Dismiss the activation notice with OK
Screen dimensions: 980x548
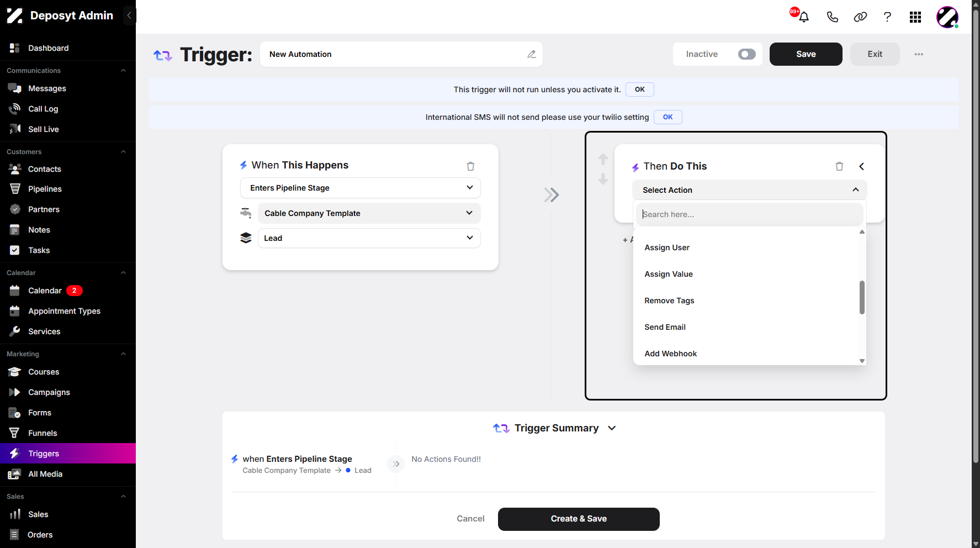click(x=640, y=89)
